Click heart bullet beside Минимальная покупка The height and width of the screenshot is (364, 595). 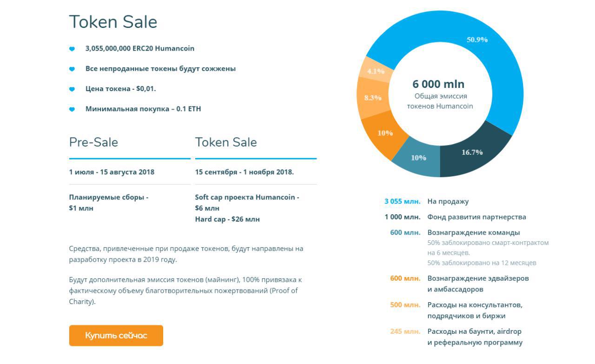coord(72,109)
